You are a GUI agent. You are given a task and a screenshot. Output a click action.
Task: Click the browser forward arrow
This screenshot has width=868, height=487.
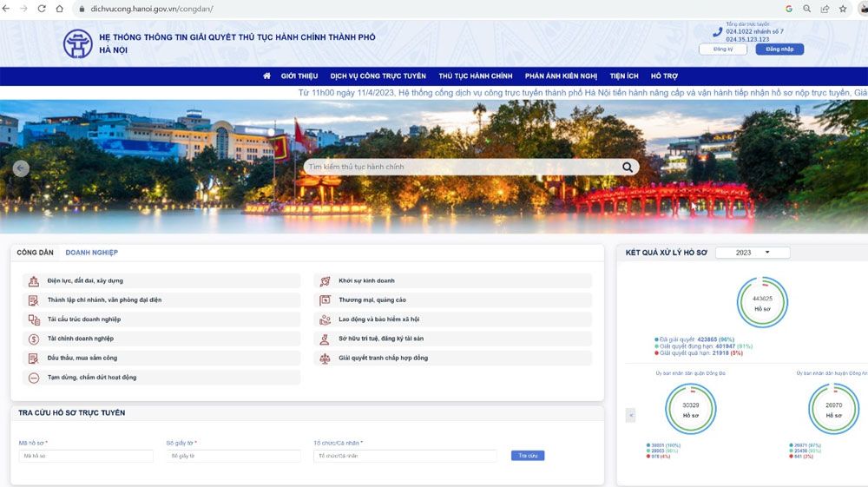(23, 9)
